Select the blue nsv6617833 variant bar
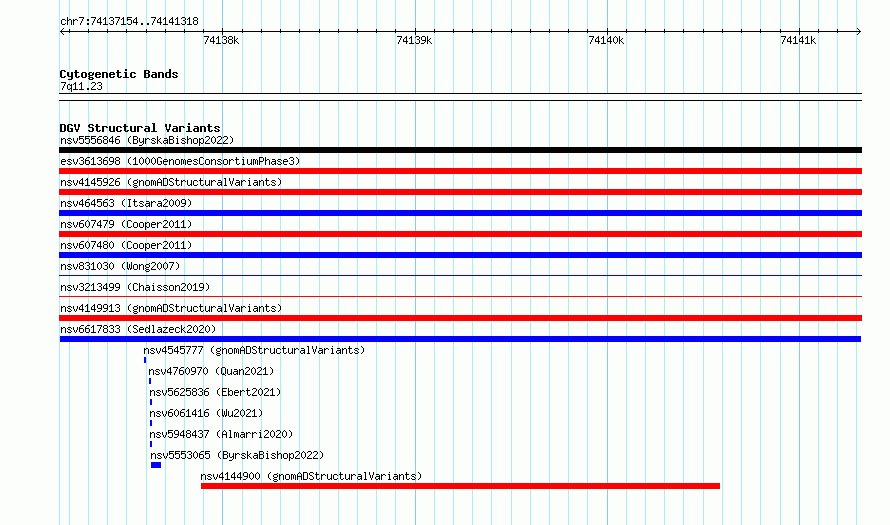This screenshot has width=890, height=525. [x=460, y=339]
